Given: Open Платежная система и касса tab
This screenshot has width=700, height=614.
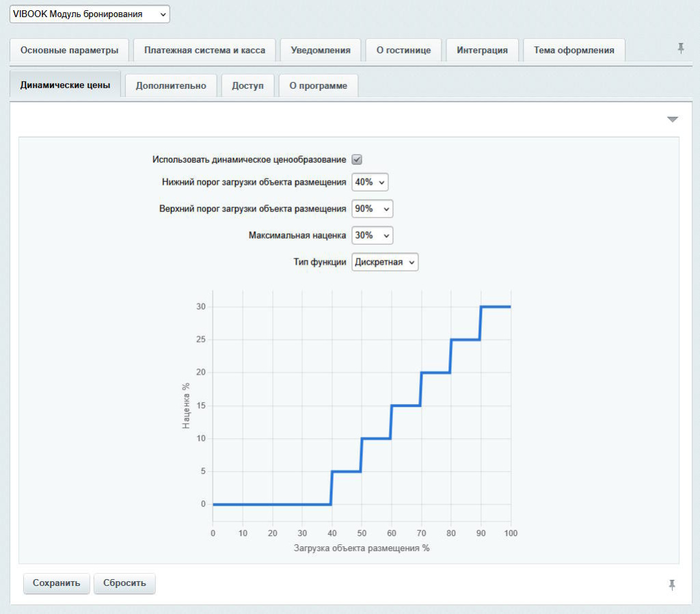Looking at the screenshot, I should coord(204,51).
